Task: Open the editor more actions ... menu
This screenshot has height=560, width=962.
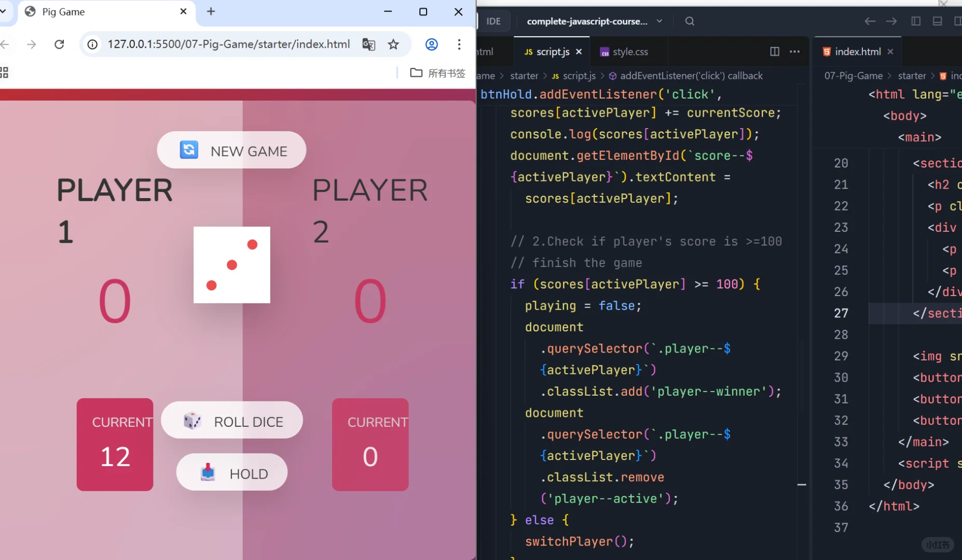Action: pos(795,51)
